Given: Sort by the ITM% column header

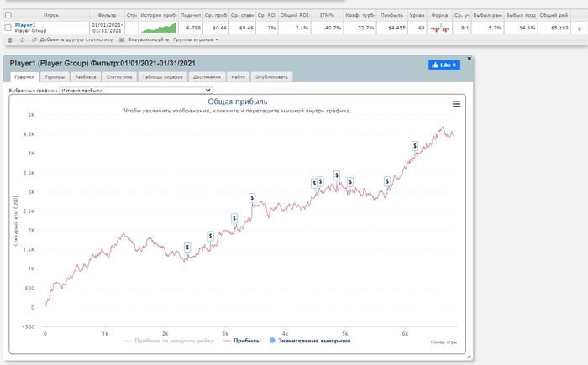Looking at the screenshot, I should pyautogui.click(x=327, y=15).
